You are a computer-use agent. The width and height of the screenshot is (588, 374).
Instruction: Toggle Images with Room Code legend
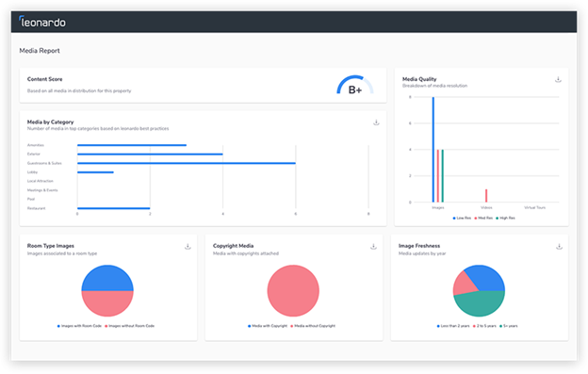tap(79, 326)
